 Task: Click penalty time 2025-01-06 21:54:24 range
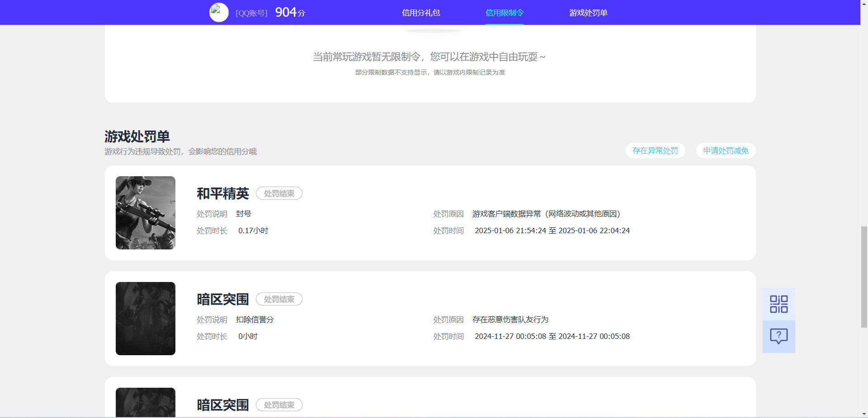[552, 230]
